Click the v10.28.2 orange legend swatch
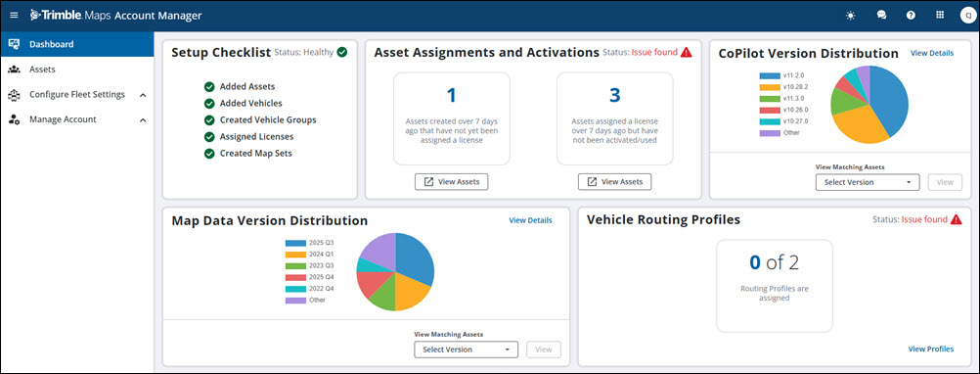This screenshot has height=374, width=980. click(769, 87)
